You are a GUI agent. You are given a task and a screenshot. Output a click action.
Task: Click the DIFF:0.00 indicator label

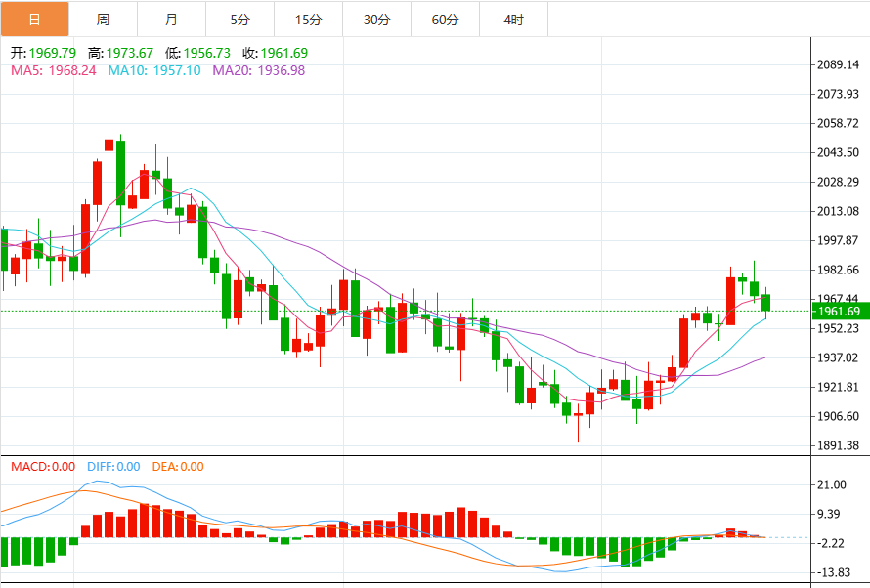coord(113,467)
